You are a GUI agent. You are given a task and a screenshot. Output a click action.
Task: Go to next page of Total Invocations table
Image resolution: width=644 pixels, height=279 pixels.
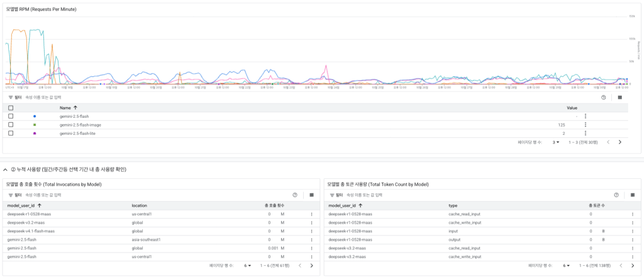pos(311,266)
